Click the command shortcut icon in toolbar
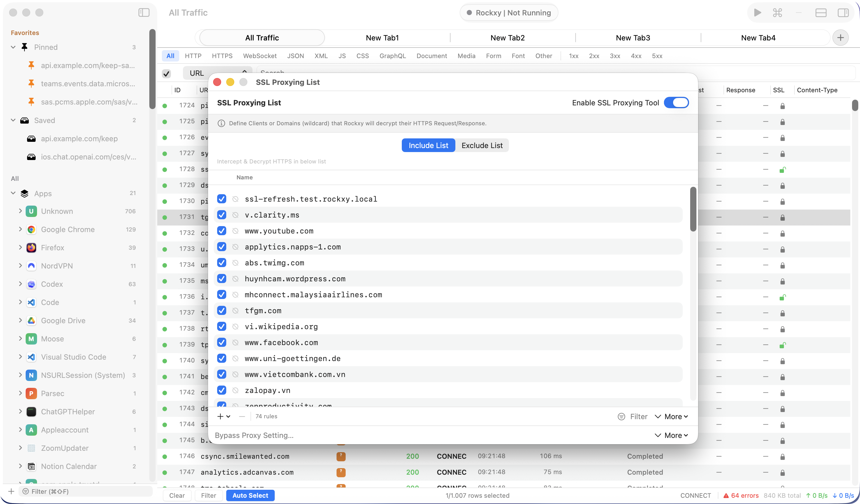Image resolution: width=860 pixels, height=504 pixels. coord(777,13)
